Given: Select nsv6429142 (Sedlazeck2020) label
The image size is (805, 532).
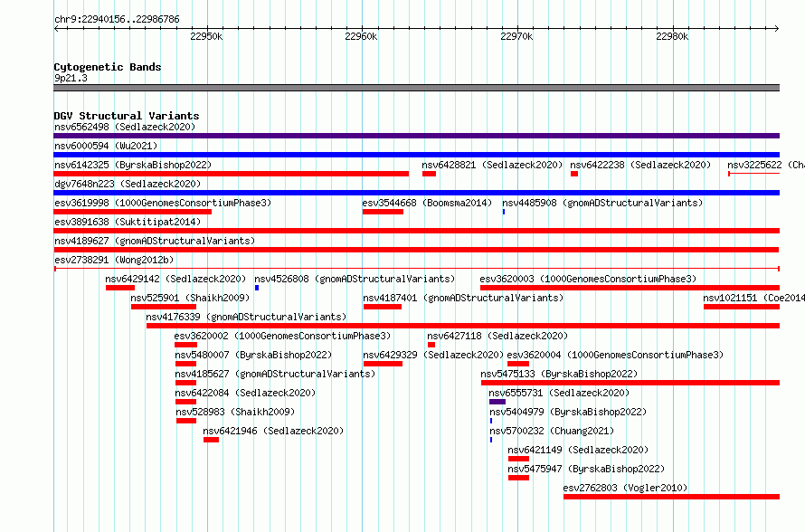Looking at the screenshot, I should 175,279.
